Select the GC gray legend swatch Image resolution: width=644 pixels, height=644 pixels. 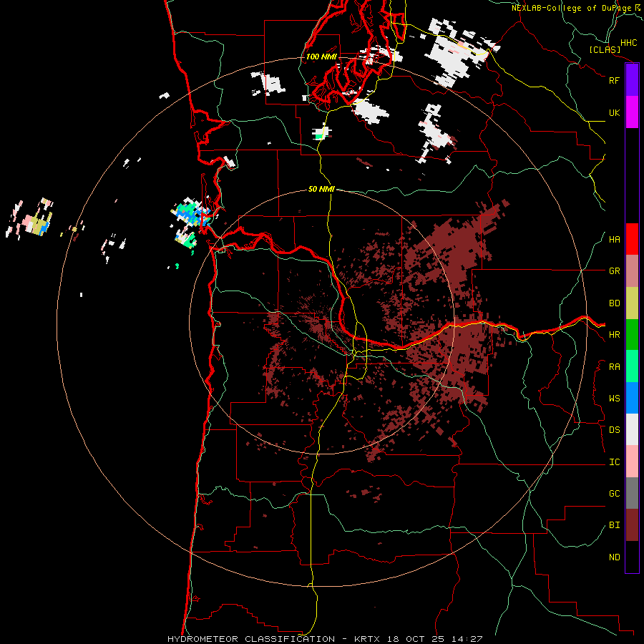click(x=632, y=493)
